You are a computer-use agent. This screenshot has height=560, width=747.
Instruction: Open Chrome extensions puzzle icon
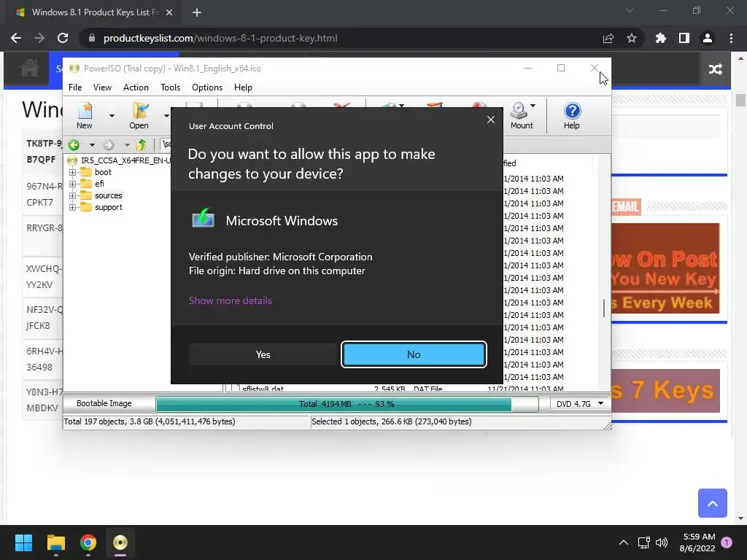pyautogui.click(x=660, y=38)
